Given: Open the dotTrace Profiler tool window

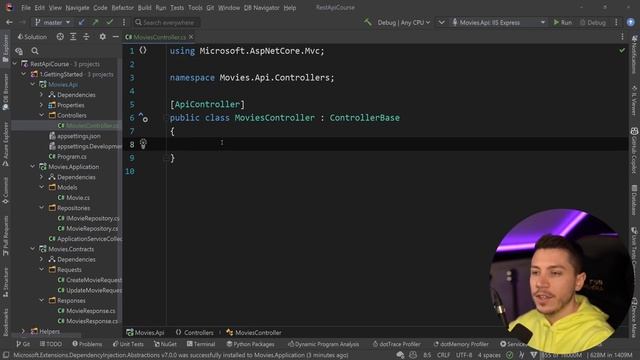Looking at the screenshot, I should tap(396, 344).
